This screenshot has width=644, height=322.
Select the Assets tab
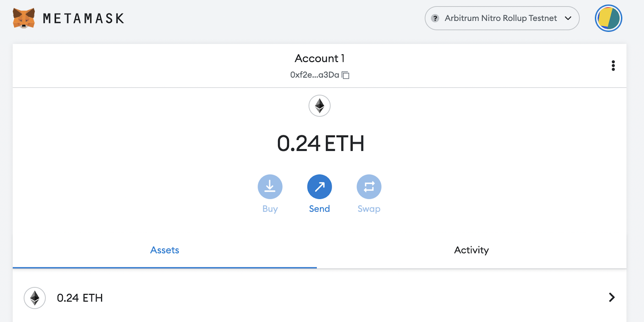tap(165, 250)
